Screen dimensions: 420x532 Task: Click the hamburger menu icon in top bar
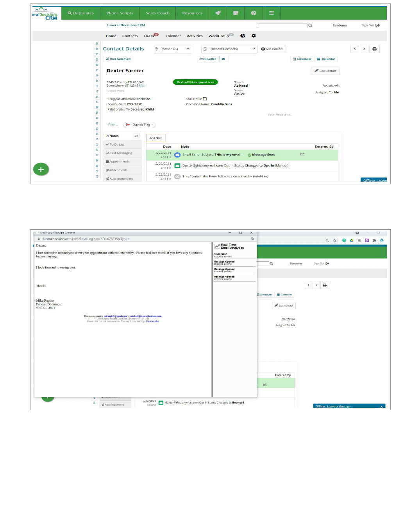click(272, 13)
